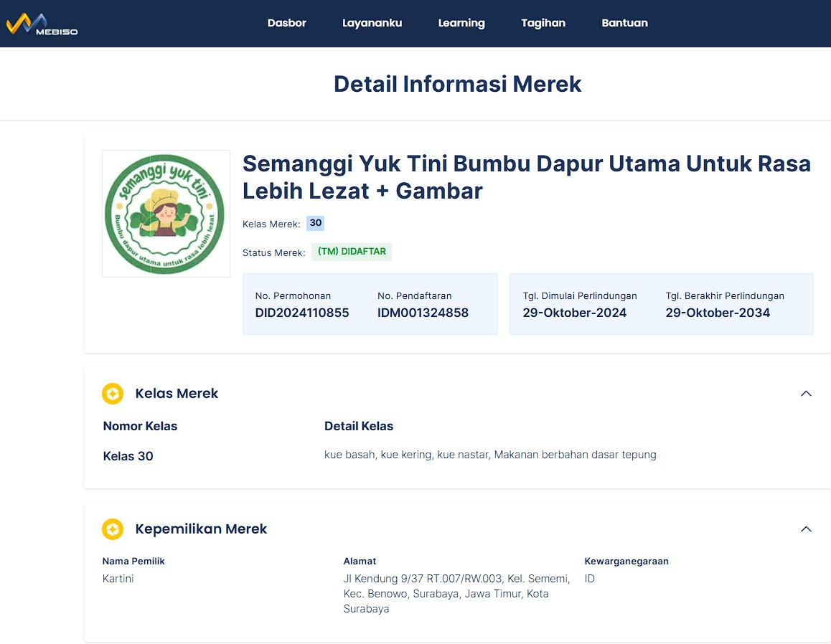Screen dimensions: 831x644
Task: Click the 'Detail Kelas' column header
Action: point(359,426)
